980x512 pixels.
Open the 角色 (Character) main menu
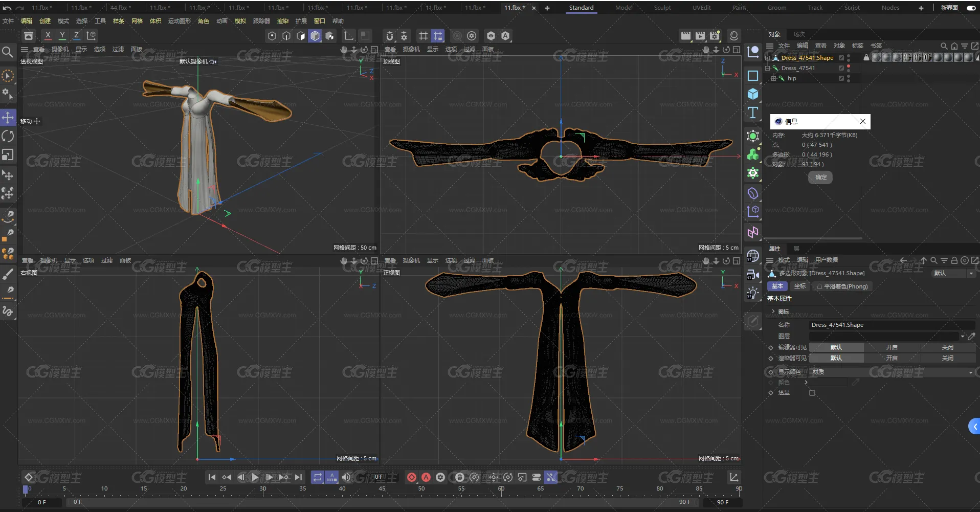(x=204, y=21)
